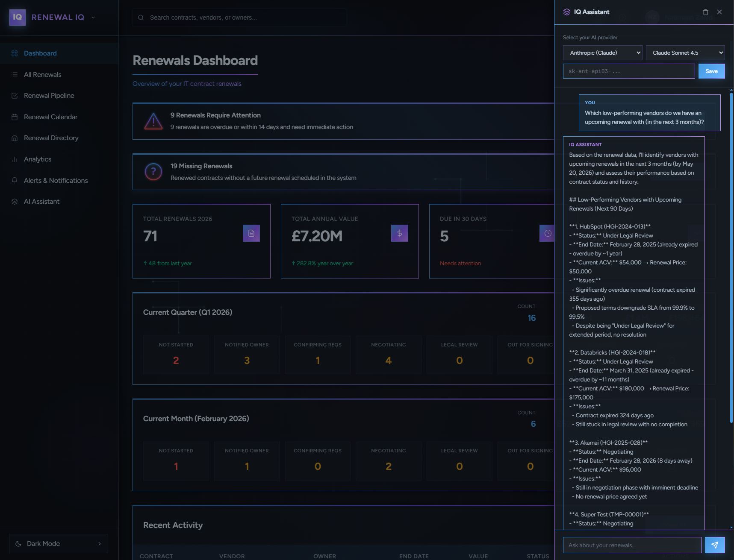The image size is (734, 560).
Task: Click Q1 2026 Notified Owner count 3
Action: coord(247,361)
